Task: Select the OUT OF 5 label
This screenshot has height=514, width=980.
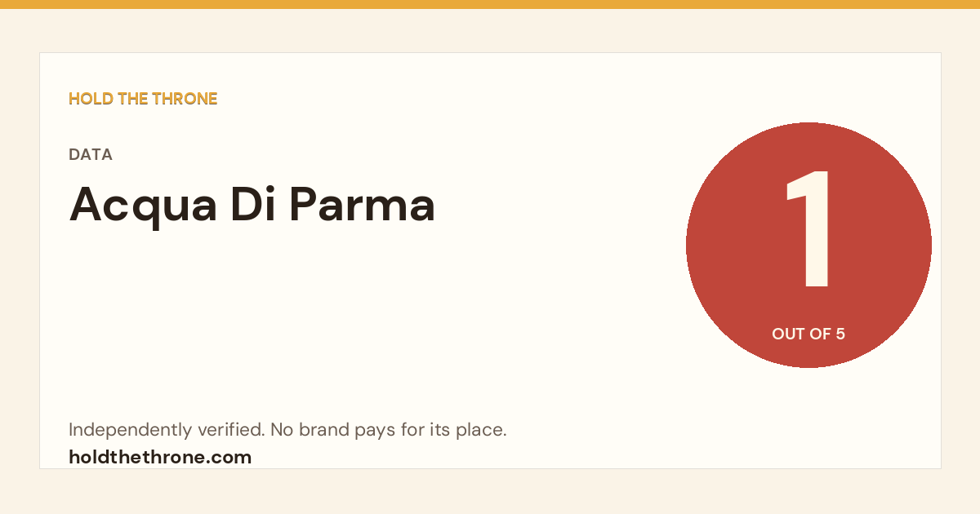Action: pos(808,334)
